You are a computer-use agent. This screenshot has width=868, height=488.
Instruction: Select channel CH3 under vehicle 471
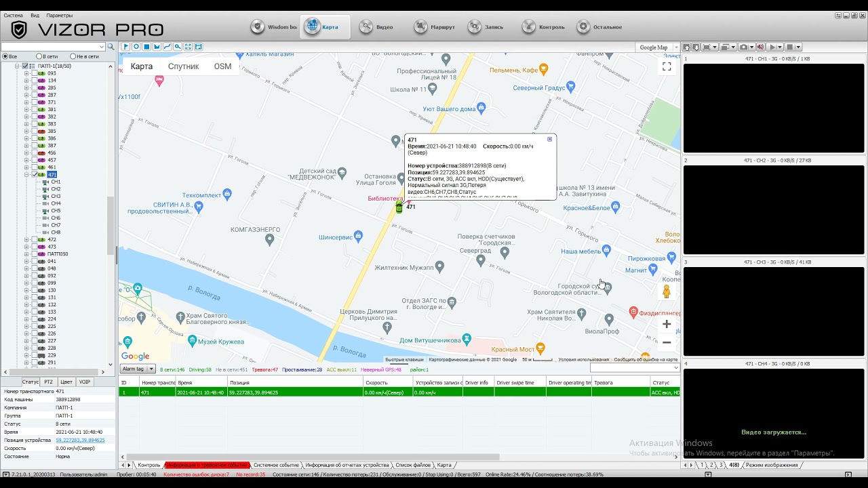pyautogui.click(x=55, y=196)
